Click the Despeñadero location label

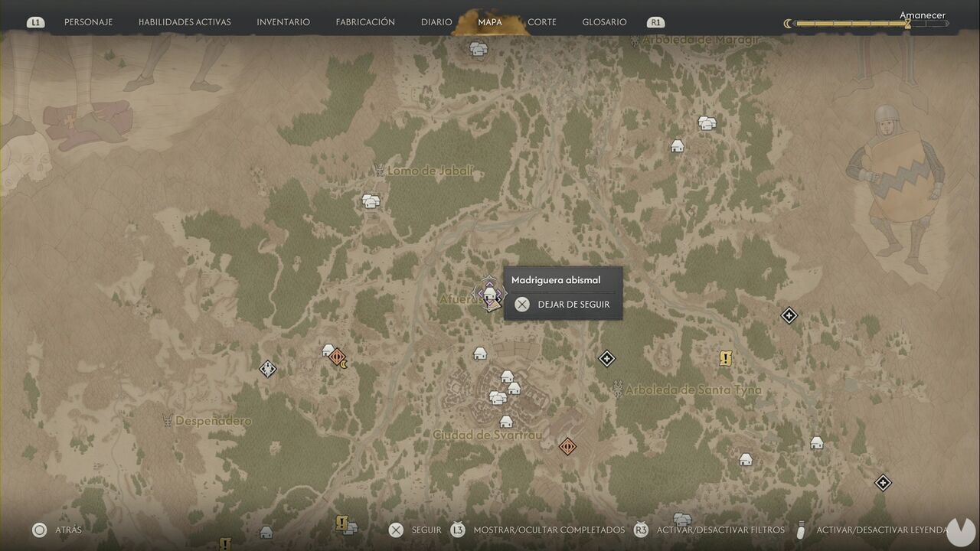tap(214, 421)
